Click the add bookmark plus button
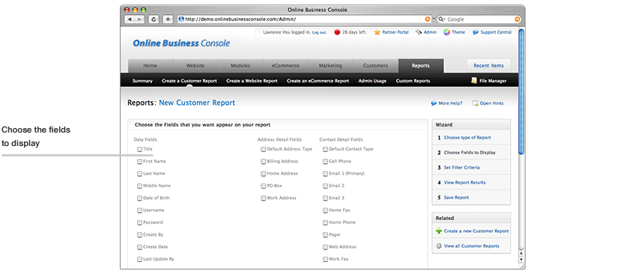 coord(168,19)
